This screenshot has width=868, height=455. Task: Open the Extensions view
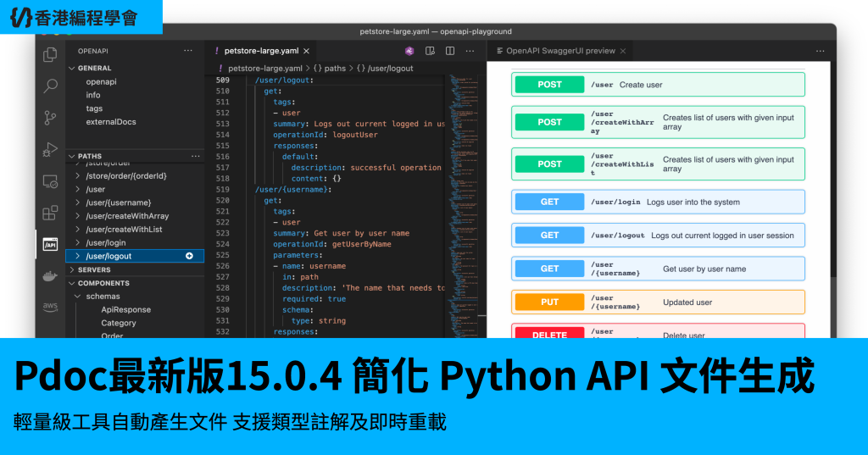point(50,212)
